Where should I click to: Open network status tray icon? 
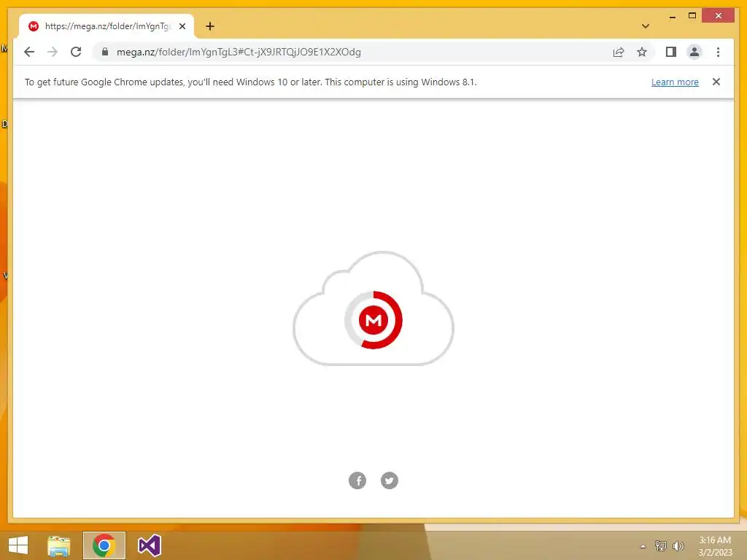(660, 545)
